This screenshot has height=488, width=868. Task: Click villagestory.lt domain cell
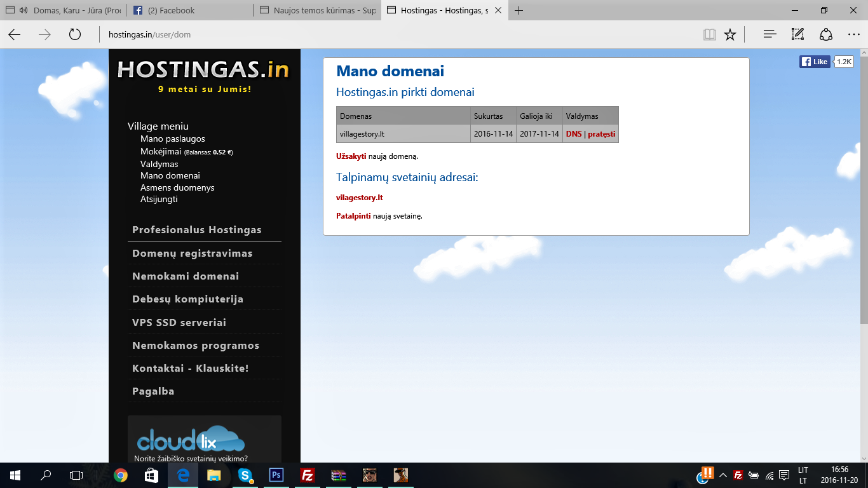point(403,134)
